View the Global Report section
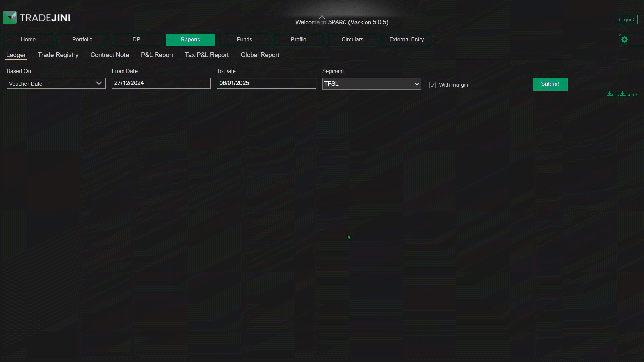The height and width of the screenshot is (362, 644). [260, 55]
